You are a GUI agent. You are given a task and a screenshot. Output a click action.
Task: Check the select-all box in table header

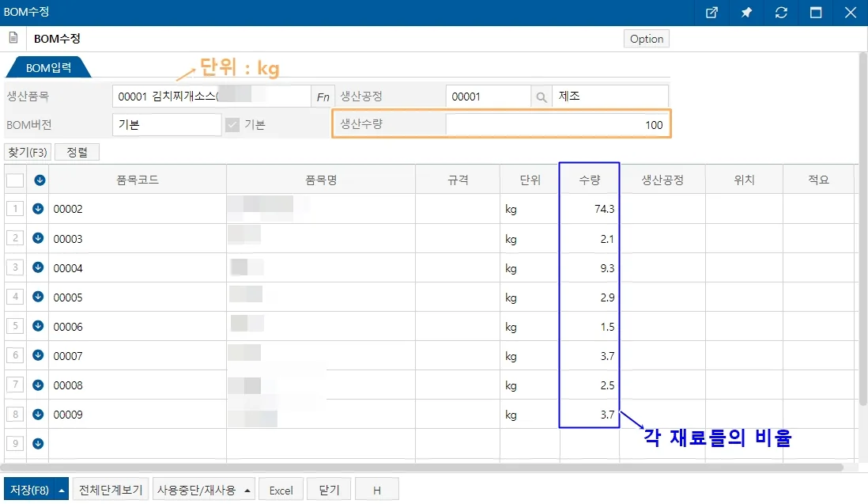click(15, 180)
